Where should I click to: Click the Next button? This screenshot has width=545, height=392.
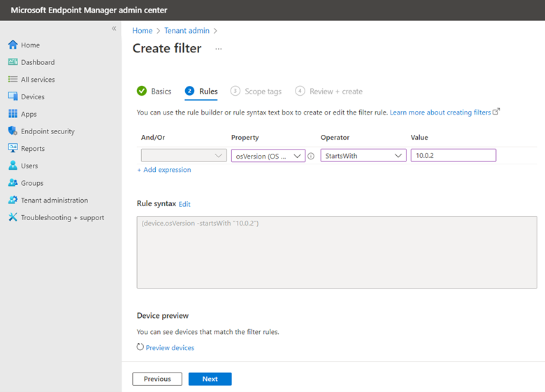(210, 379)
